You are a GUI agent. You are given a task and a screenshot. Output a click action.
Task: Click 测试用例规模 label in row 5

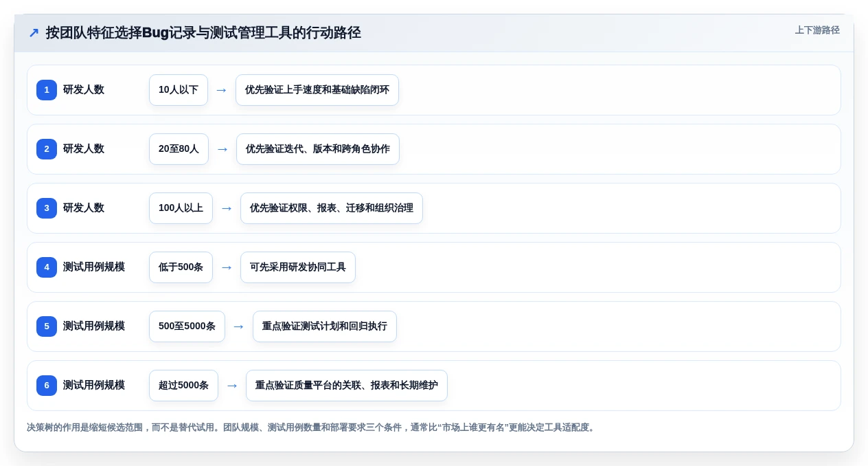pos(94,326)
